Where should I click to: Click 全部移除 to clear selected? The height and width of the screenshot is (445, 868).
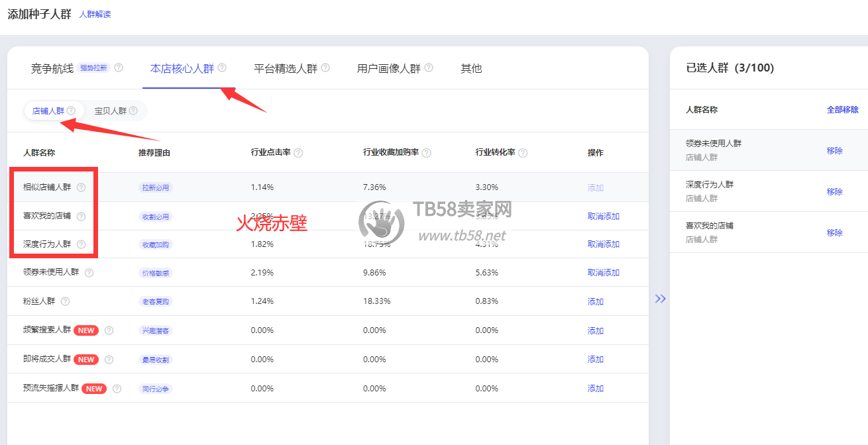click(x=843, y=110)
